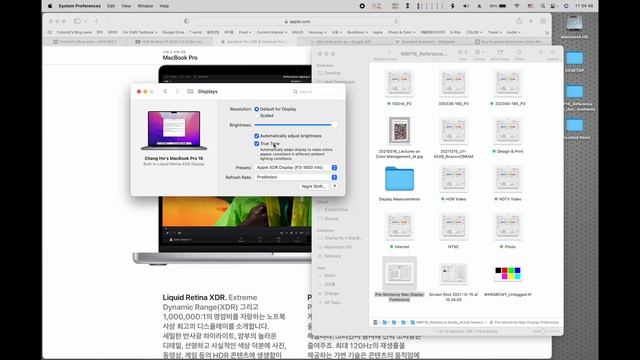This screenshot has height=360, width=640.
Task: Click the Finder Search toolbar icon
Action: [553, 53]
